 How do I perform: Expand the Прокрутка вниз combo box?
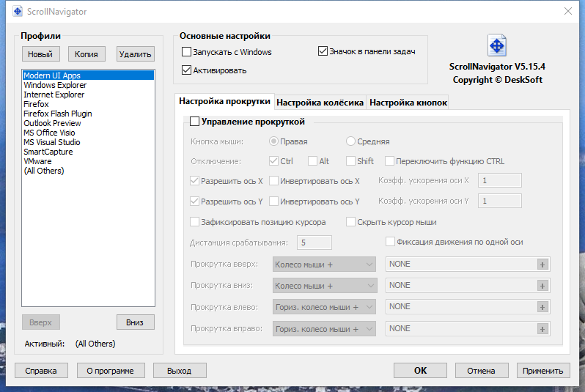point(325,286)
